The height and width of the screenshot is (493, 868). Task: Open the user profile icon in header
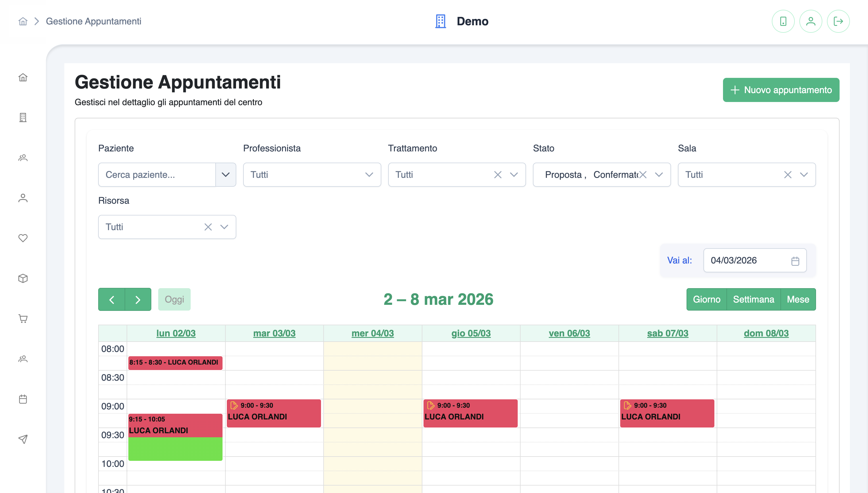pos(811,21)
